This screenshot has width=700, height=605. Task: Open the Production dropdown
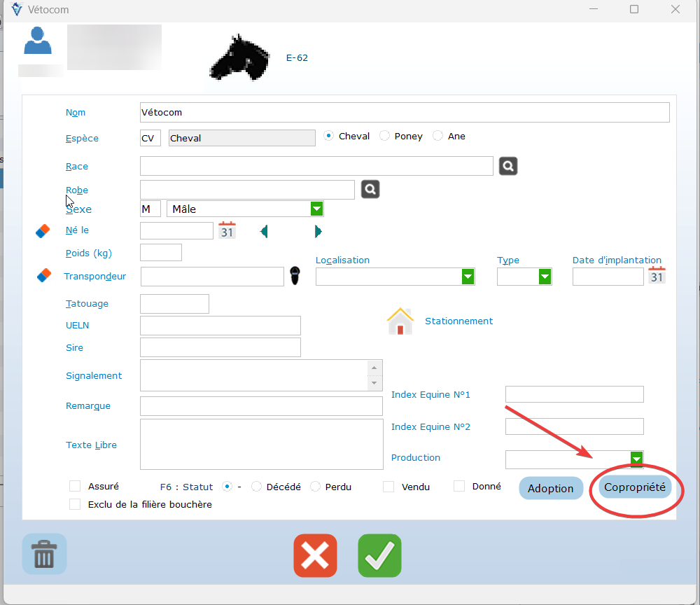[636, 459]
